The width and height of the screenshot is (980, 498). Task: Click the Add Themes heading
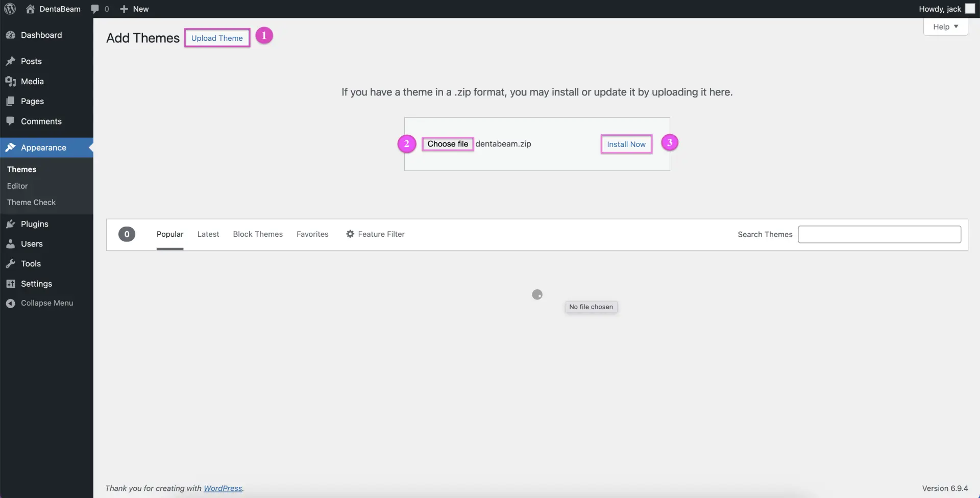click(143, 38)
